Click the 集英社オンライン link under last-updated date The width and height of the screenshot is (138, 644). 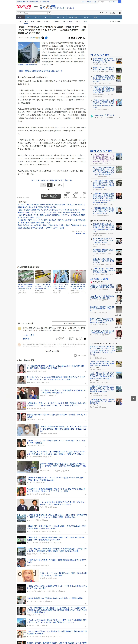81,233
